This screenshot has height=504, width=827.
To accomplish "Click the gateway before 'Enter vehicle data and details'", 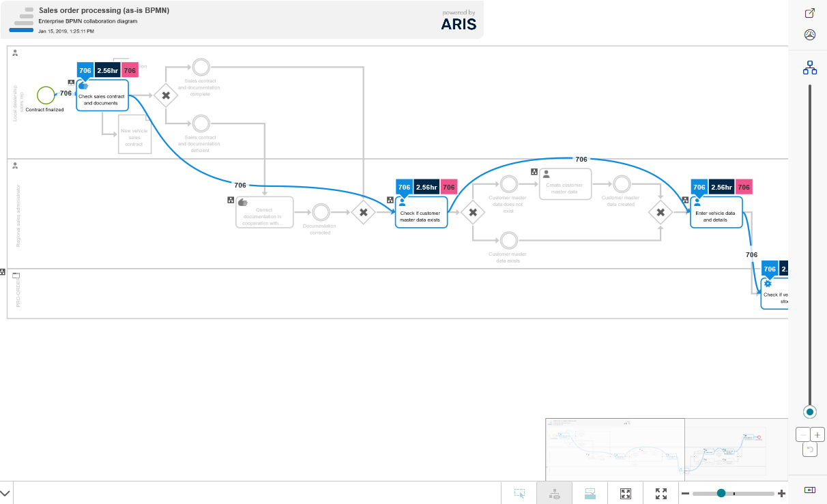I will (x=661, y=212).
